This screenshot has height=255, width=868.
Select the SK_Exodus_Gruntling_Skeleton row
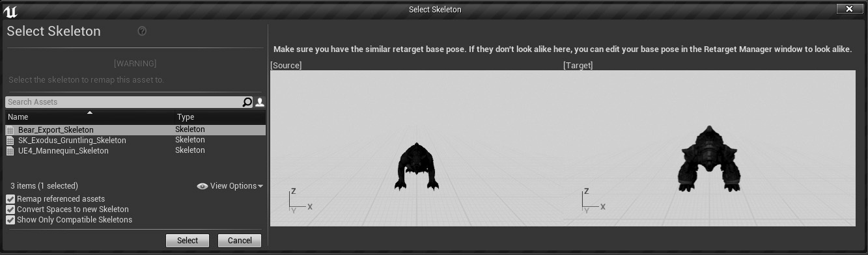135,141
